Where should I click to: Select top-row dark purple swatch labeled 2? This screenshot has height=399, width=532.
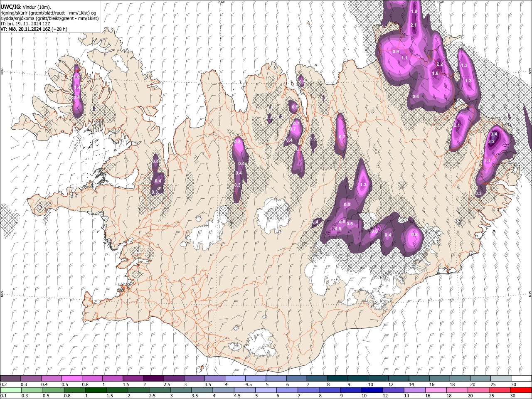[153, 379]
